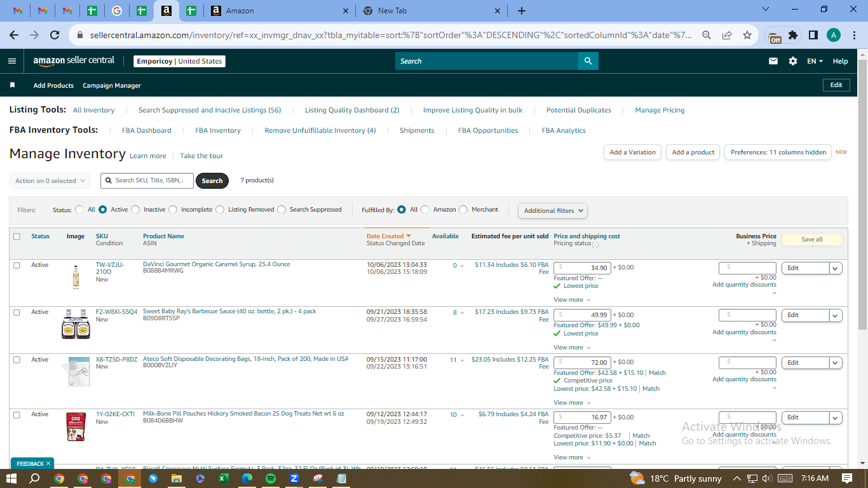868x488 pixels.
Task: Open Windows taskbar search
Action: pos(35,478)
